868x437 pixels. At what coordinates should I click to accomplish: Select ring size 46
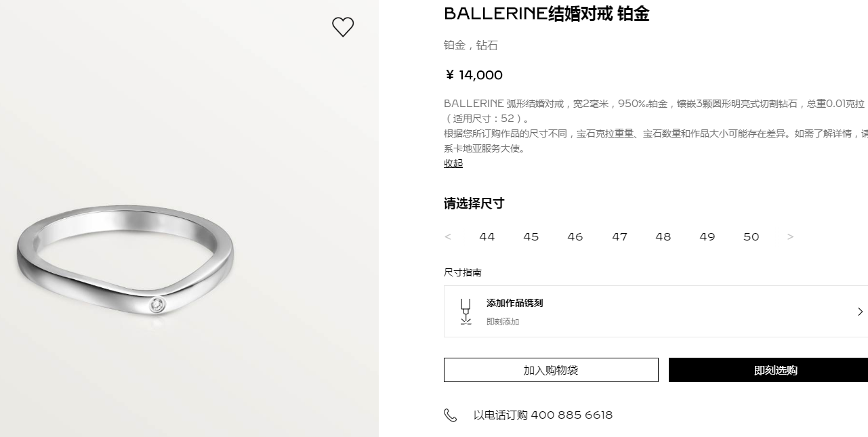click(575, 236)
